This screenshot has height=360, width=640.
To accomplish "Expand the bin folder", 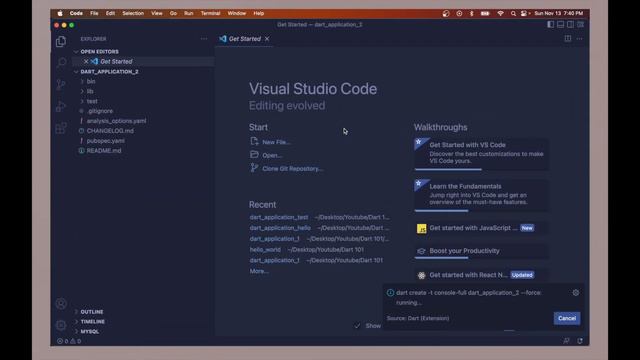I will [x=82, y=82].
